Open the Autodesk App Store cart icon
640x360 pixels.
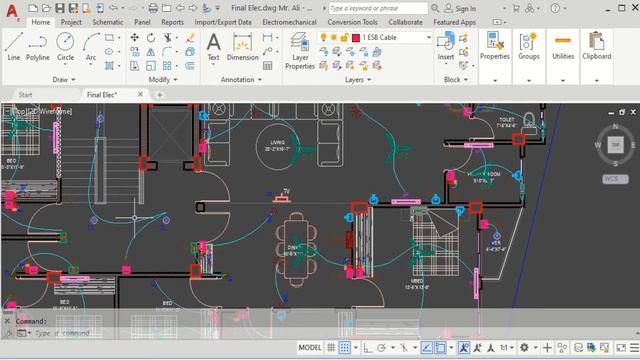(516, 8)
